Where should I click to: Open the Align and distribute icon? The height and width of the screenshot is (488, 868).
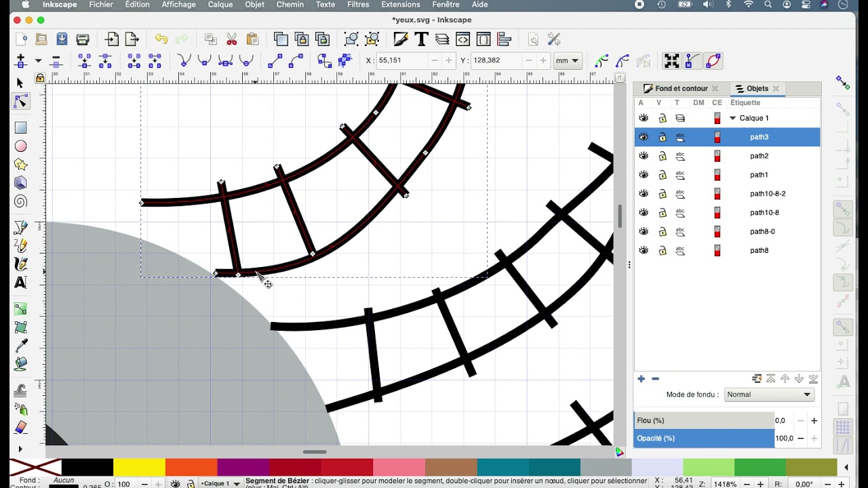[504, 39]
